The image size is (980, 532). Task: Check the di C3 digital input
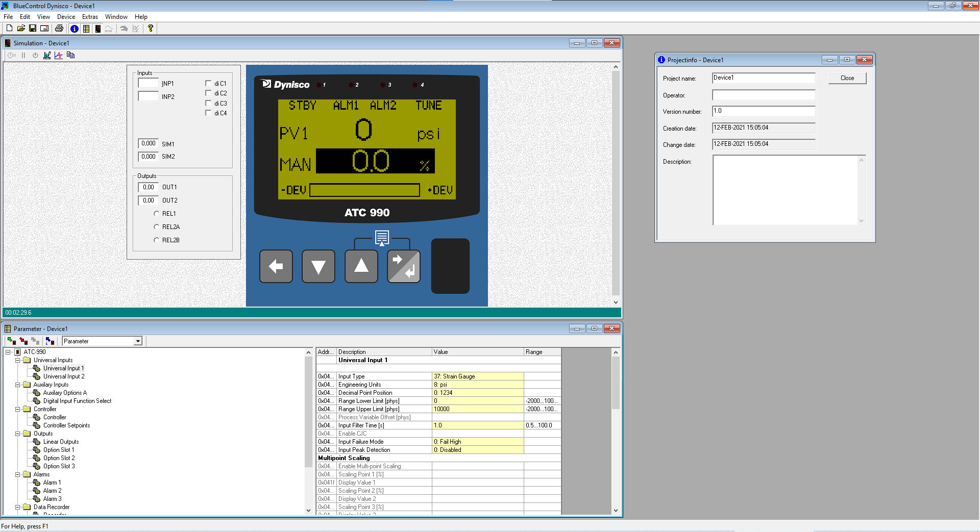[208, 103]
